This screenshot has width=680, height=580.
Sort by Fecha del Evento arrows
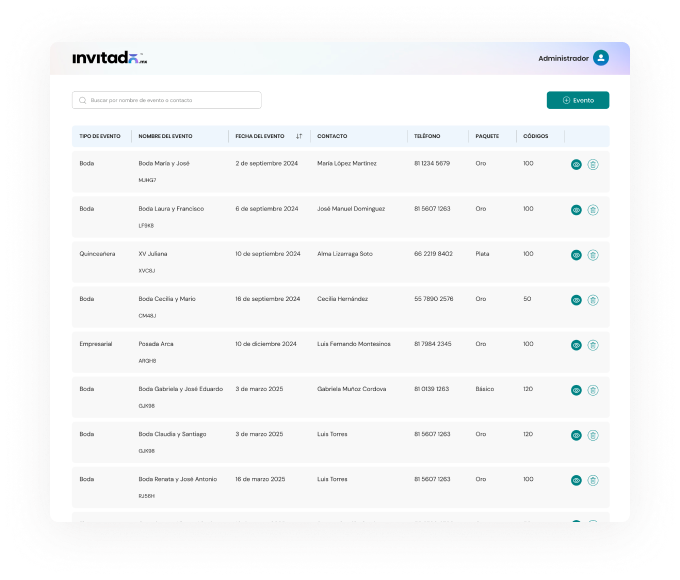pos(299,136)
